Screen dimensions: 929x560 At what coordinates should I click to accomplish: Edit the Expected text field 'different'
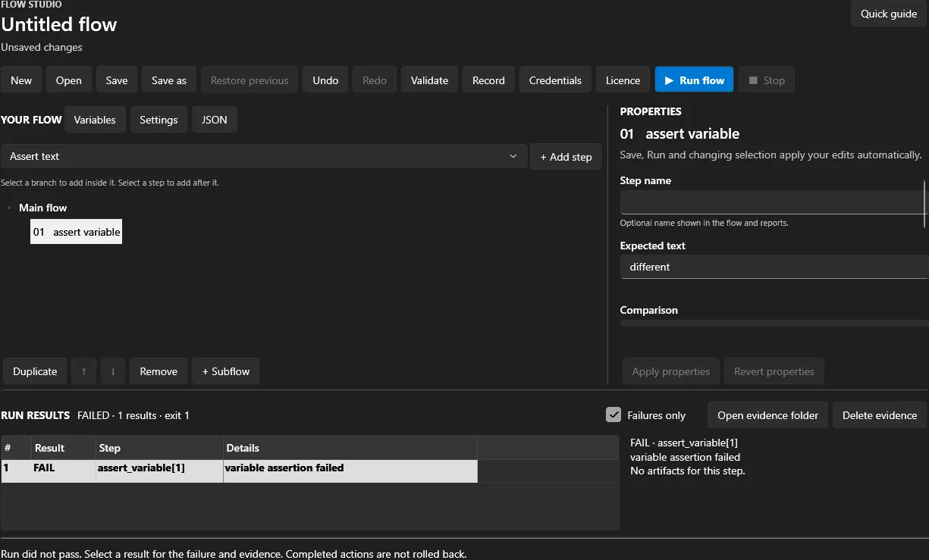click(x=774, y=267)
